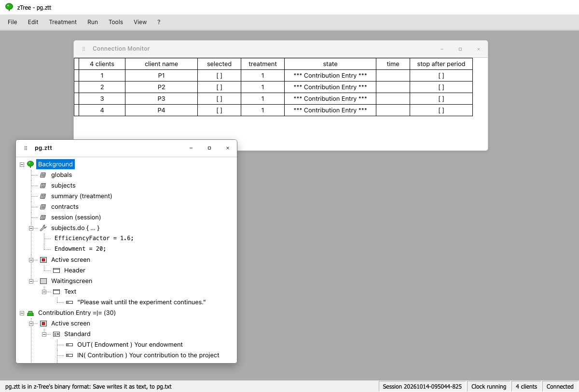This screenshot has width=579, height=392.
Task: Click the Session 20261014-095044-825 status entry
Action: [x=422, y=387]
